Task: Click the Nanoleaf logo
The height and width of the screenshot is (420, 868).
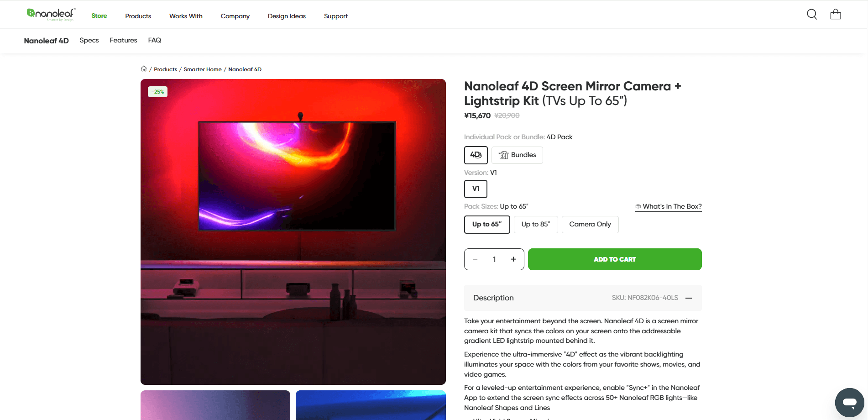Action: [x=51, y=15]
